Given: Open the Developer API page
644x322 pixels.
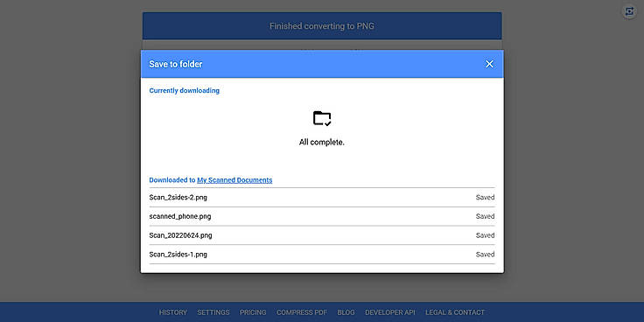Looking at the screenshot, I should click(390, 312).
